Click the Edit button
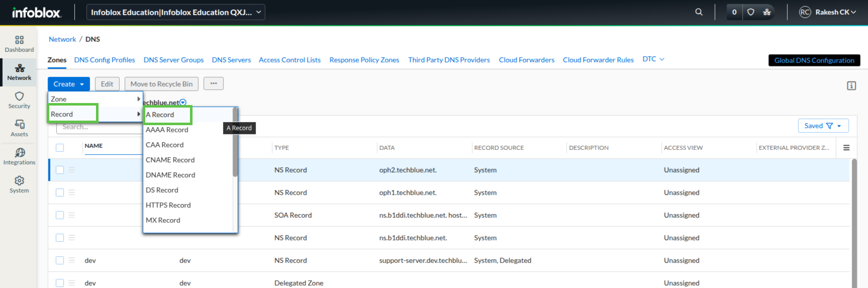868x288 pixels. [x=107, y=84]
